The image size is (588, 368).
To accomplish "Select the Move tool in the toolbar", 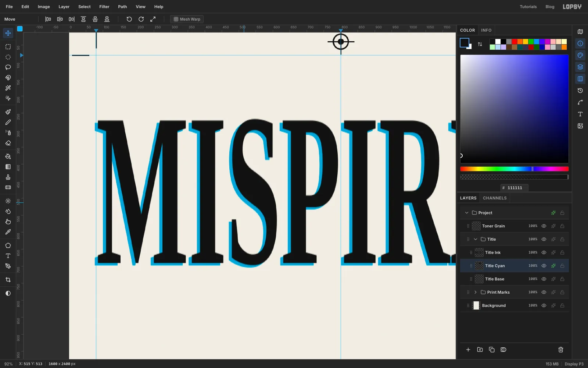I will click(8, 33).
